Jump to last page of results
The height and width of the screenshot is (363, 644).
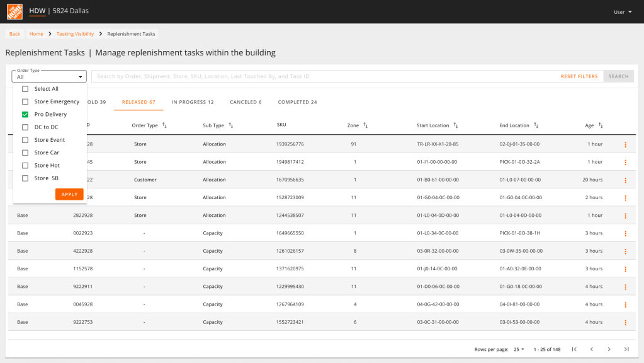[626, 349]
